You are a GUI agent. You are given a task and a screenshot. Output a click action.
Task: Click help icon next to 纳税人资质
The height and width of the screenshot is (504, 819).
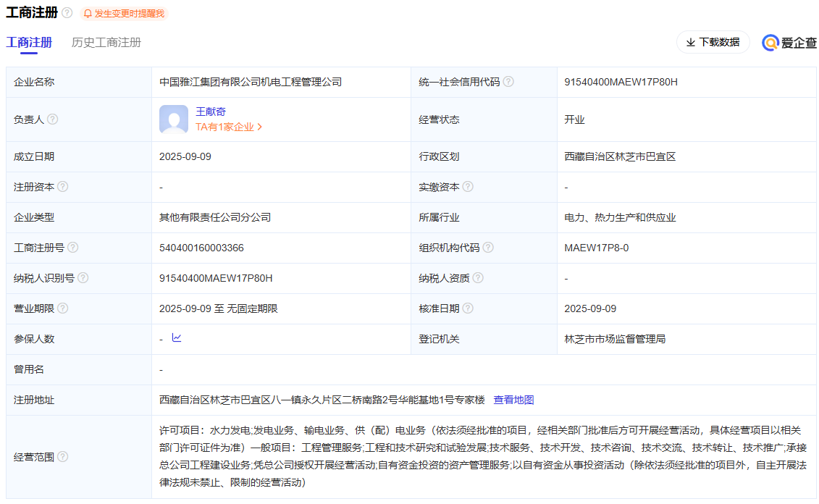478,278
